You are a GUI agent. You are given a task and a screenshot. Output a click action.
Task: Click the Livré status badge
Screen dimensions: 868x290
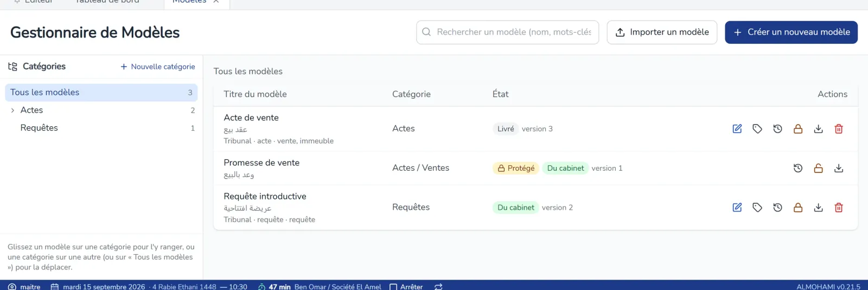[x=506, y=129]
